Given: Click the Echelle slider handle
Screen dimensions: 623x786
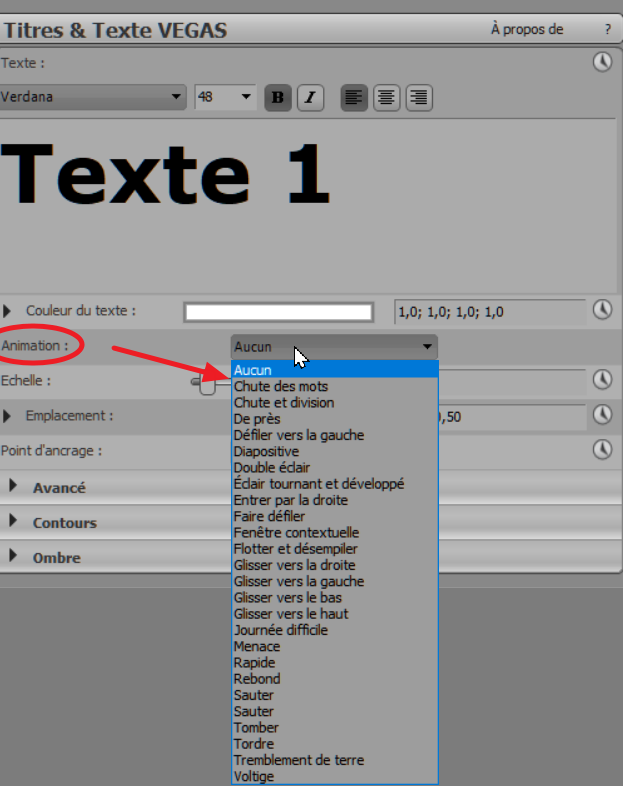Looking at the screenshot, I should [x=207, y=383].
